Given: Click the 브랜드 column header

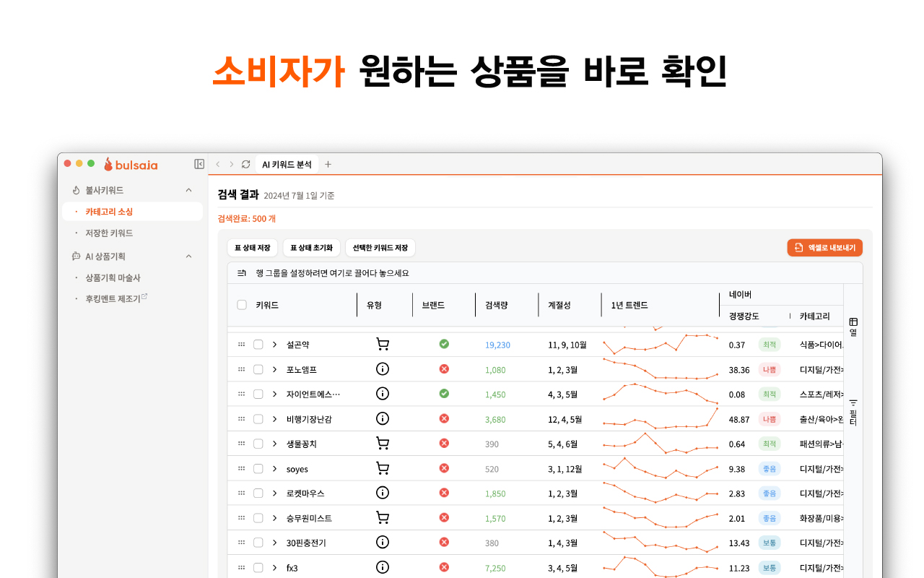Looking at the screenshot, I should (433, 305).
